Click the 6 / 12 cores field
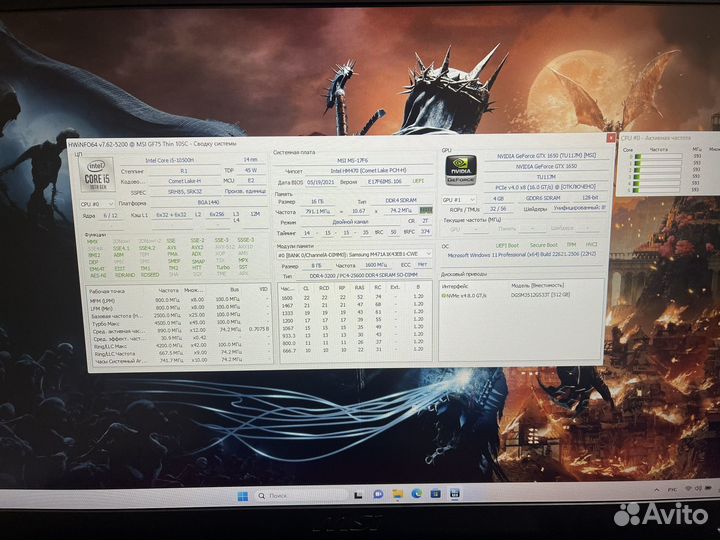Viewport: 720px width, 540px height. point(110,215)
